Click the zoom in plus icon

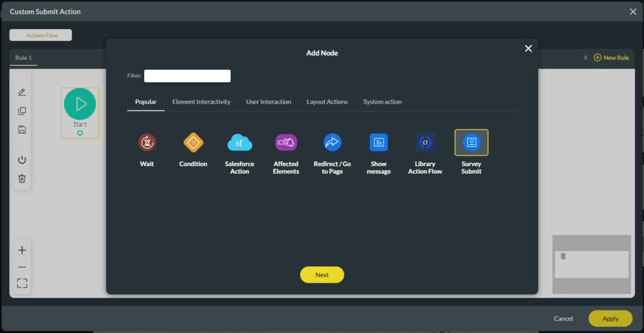point(22,251)
